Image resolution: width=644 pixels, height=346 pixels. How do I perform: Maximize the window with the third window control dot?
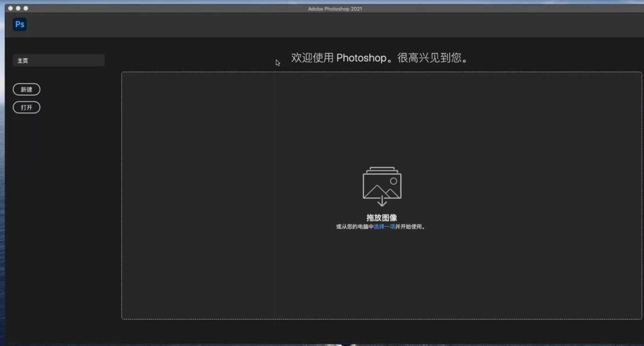pyautogui.click(x=26, y=8)
